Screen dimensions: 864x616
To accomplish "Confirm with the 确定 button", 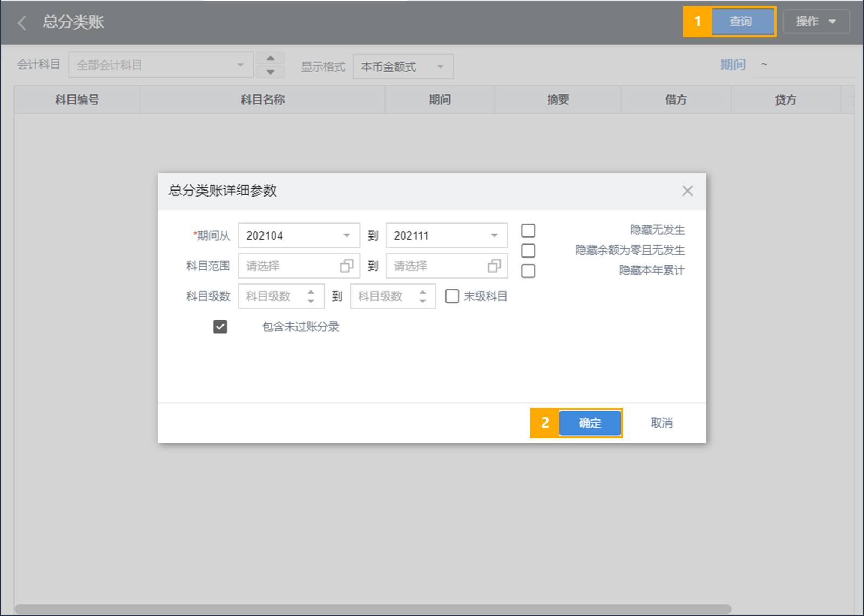I will tap(590, 423).
